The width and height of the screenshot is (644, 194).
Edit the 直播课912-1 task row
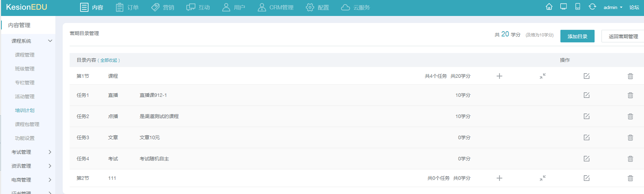click(586, 95)
